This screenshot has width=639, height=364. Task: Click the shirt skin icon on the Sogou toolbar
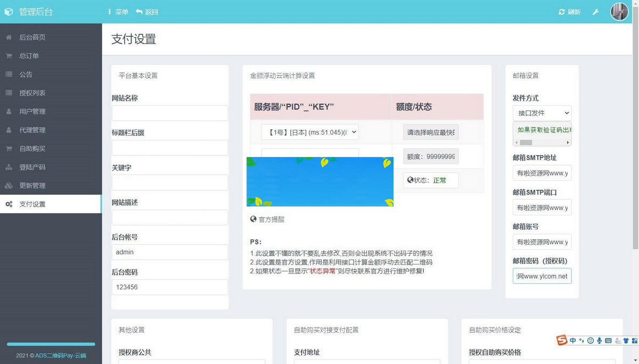click(x=626, y=341)
